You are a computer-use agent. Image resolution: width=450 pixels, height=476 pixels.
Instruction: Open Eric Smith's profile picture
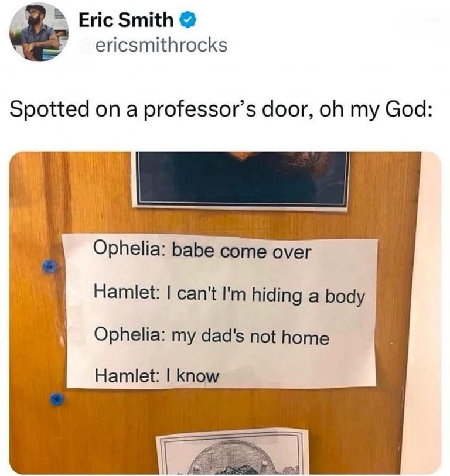pos(39,32)
